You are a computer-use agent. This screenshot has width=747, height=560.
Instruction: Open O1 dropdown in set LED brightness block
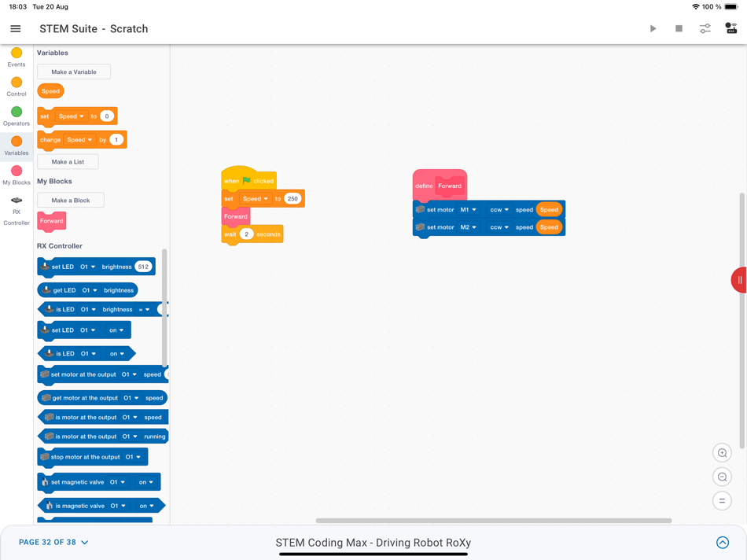pos(87,267)
